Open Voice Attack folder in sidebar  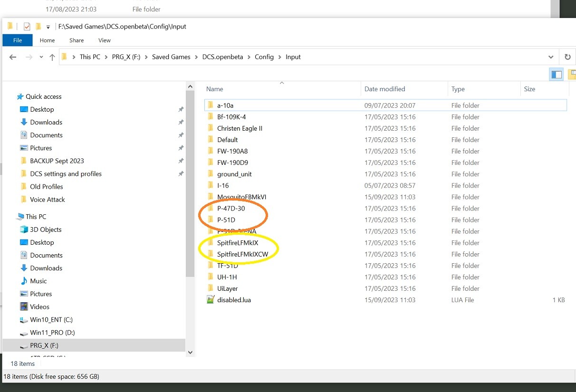47,199
